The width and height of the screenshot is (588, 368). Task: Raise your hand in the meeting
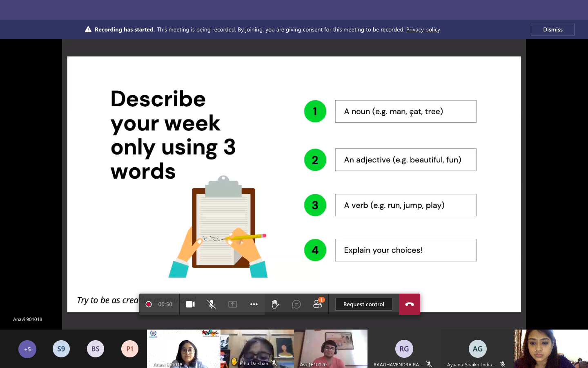click(x=275, y=304)
